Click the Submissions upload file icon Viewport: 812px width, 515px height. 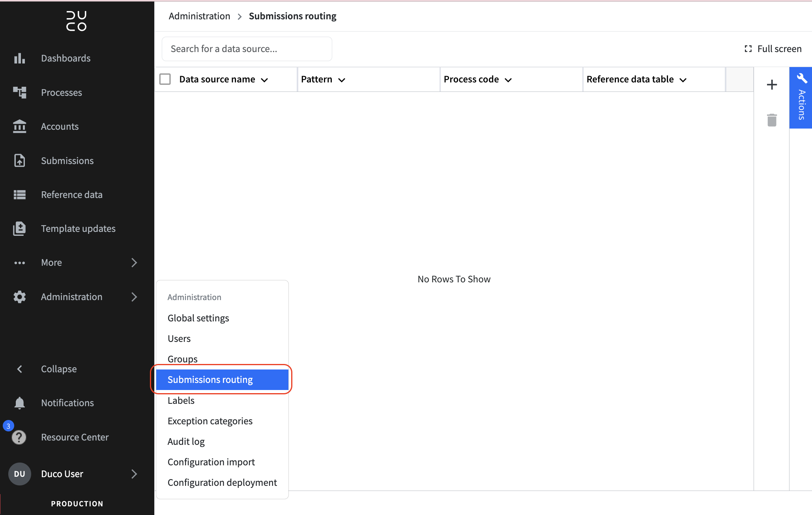coord(19,160)
